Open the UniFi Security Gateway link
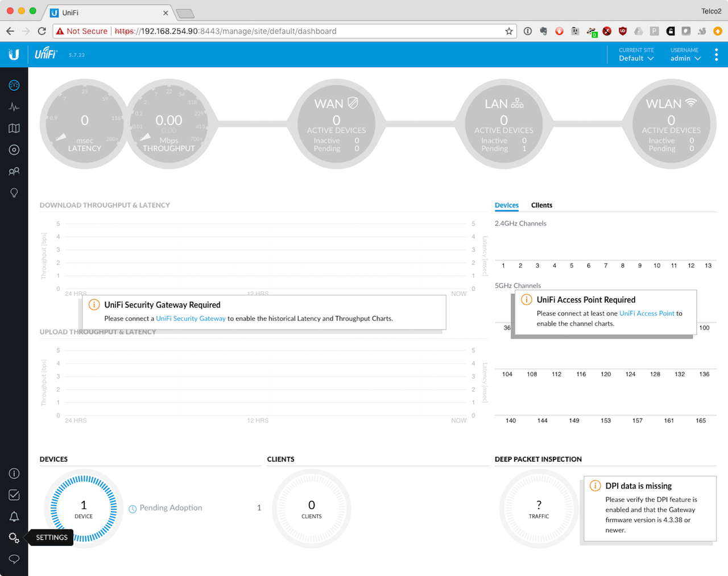Screen dimensions: 728x576 (191, 318)
